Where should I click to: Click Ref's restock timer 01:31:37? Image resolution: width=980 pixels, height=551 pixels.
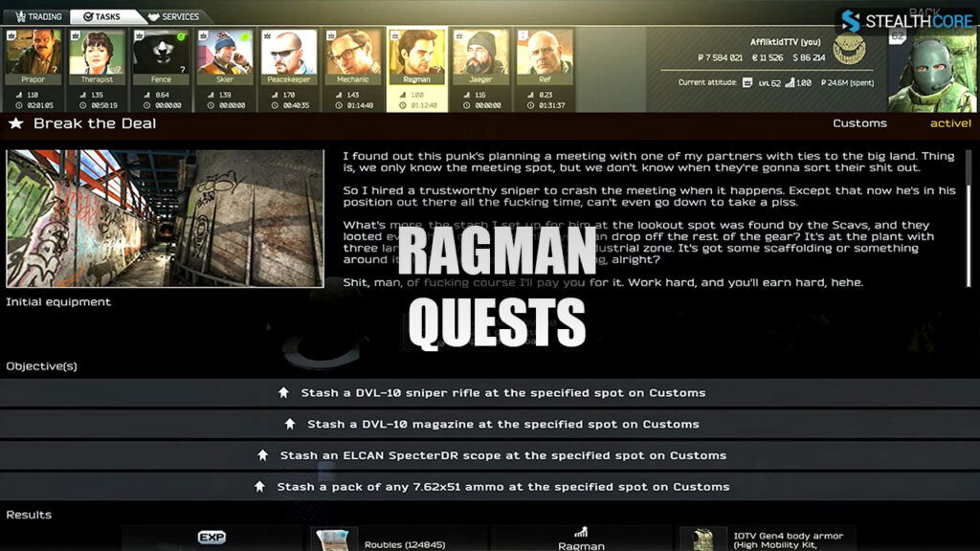(x=552, y=105)
